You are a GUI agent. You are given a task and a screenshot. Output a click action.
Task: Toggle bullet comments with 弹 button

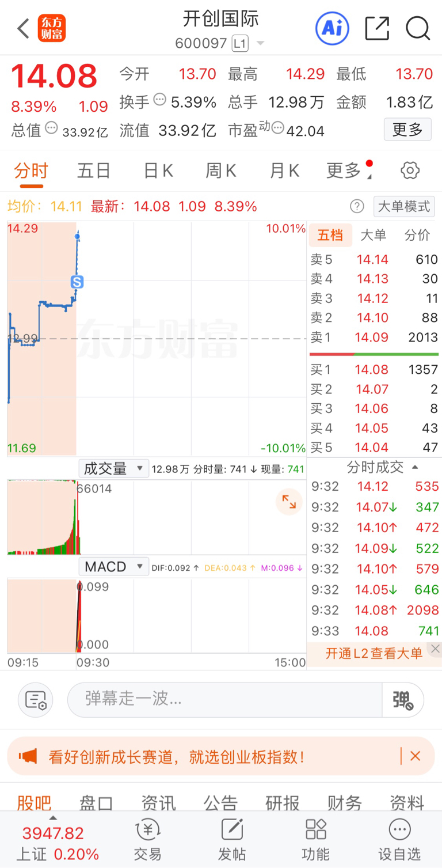point(403,700)
